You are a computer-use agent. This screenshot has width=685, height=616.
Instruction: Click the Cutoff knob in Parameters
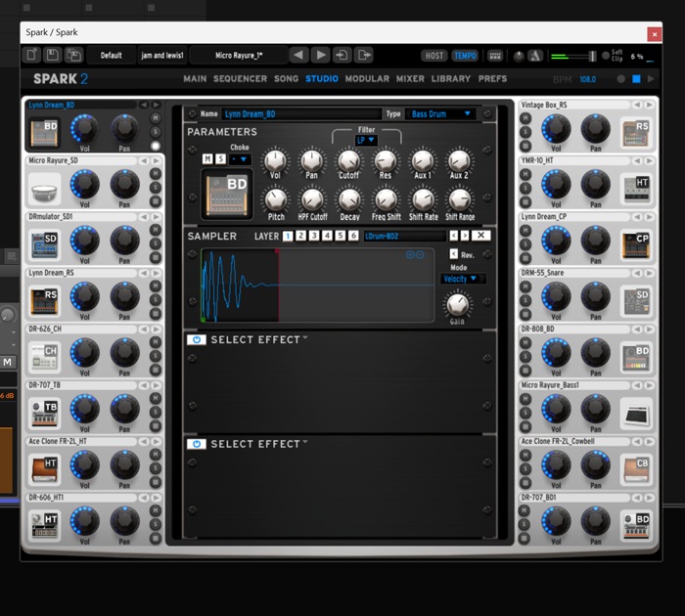coord(348,160)
